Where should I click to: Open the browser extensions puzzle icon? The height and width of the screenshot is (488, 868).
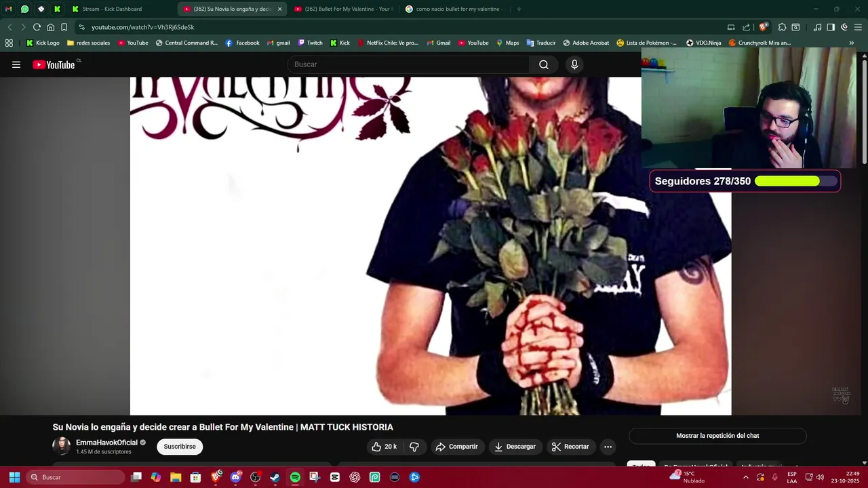(782, 27)
